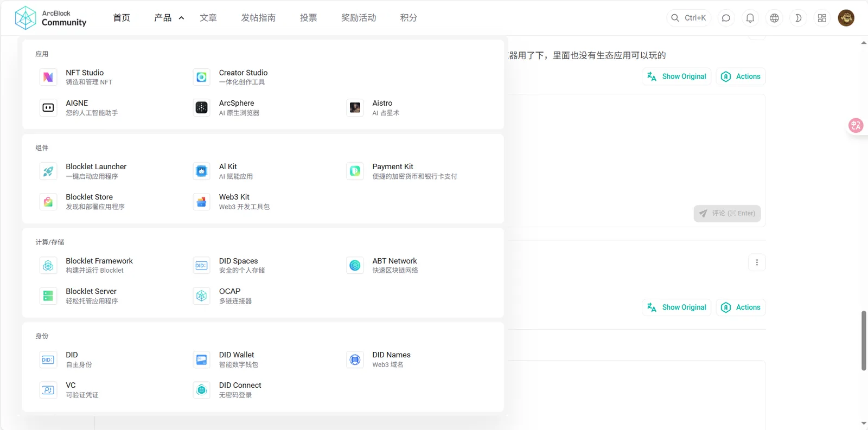This screenshot has height=430, width=868.
Task: Open the user avatar profile menu
Action: (x=846, y=18)
